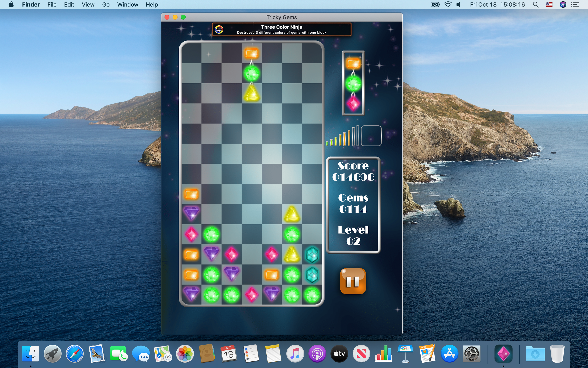588x368 pixels.
Task: Click the US flag input source icon
Action: coord(549,4)
